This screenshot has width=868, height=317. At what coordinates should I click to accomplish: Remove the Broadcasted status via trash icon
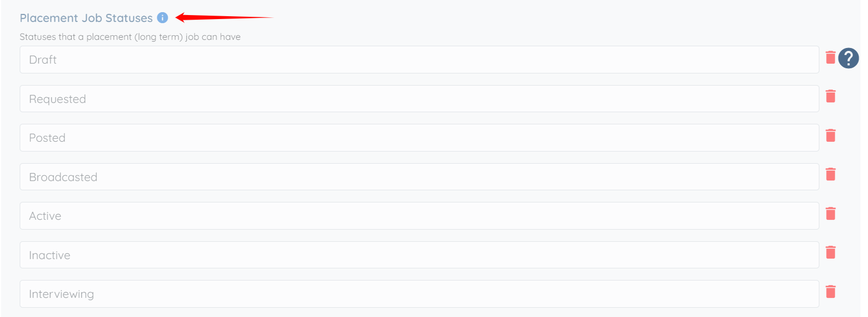[x=830, y=174]
